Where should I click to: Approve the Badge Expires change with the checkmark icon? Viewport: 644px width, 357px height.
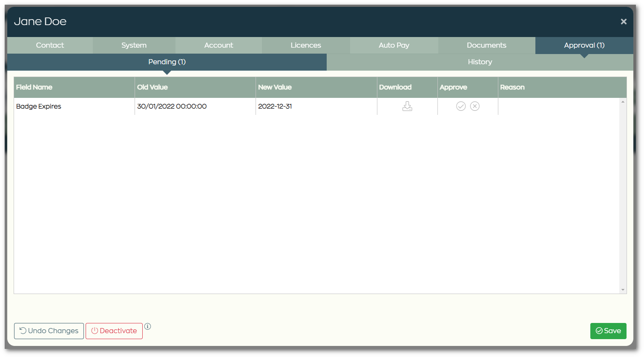tap(460, 106)
